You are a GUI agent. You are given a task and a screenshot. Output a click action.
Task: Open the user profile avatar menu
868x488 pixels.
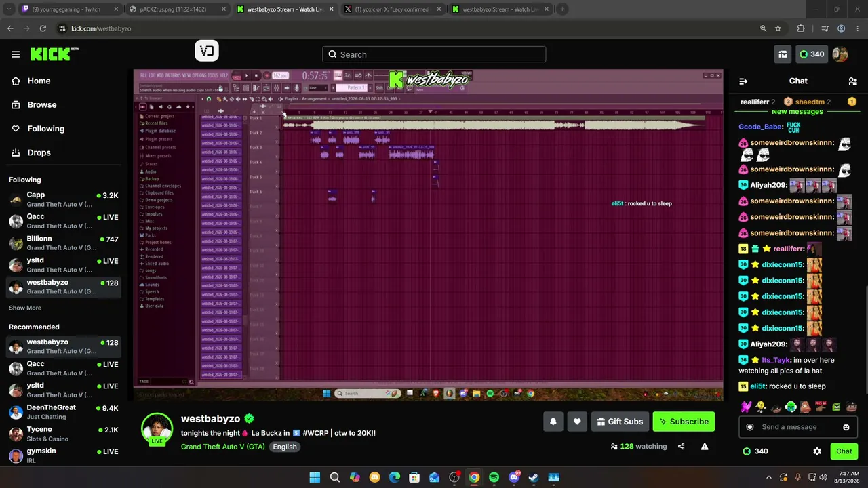click(x=840, y=54)
